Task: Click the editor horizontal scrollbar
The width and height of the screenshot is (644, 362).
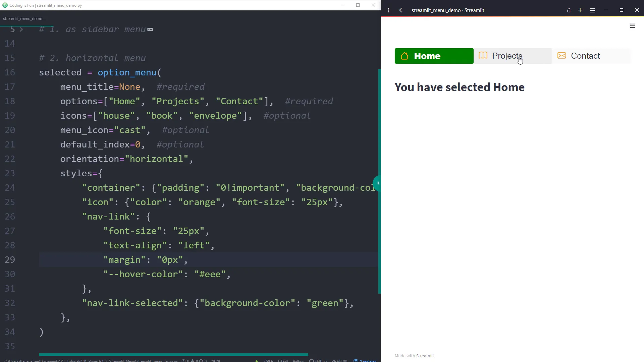Action: click(x=173, y=354)
